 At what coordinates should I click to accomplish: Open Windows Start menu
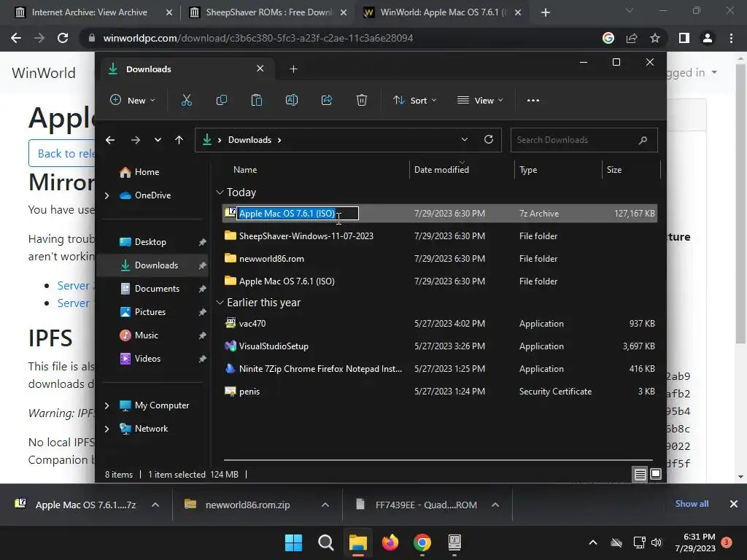(293, 542)
